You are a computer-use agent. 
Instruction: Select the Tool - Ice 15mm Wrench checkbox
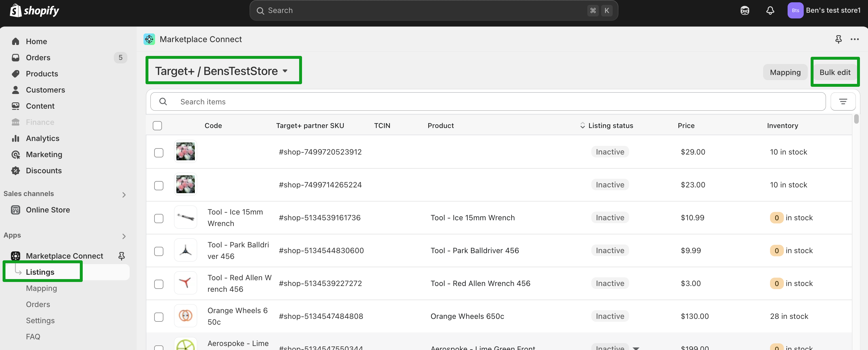[x=159, y=218]
